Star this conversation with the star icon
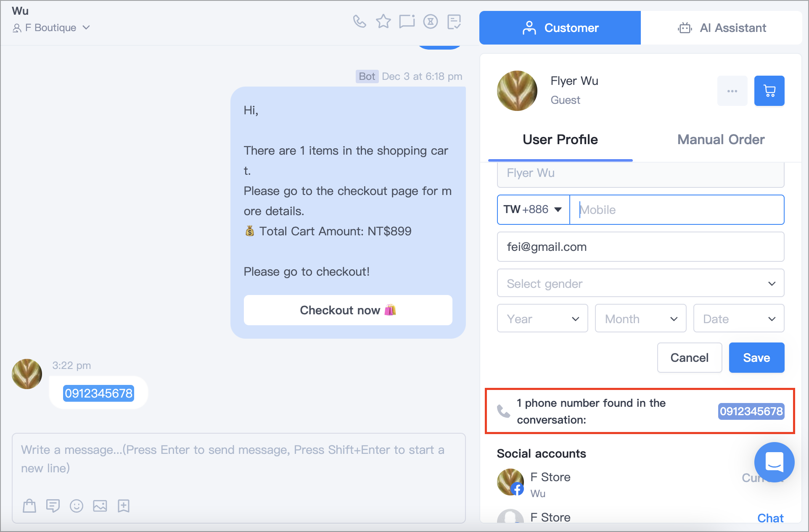 coord(383,21)
